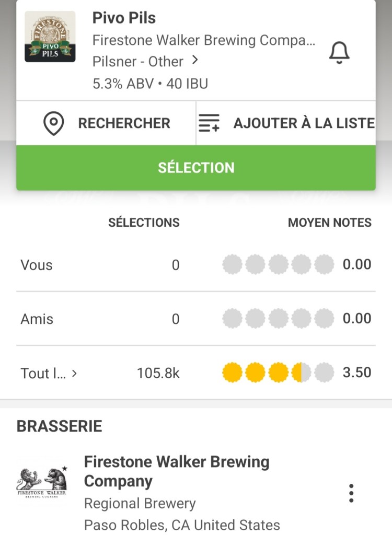Tap the Pivo Pils beer title
The image size is (392, 535).
pos(124,18)
